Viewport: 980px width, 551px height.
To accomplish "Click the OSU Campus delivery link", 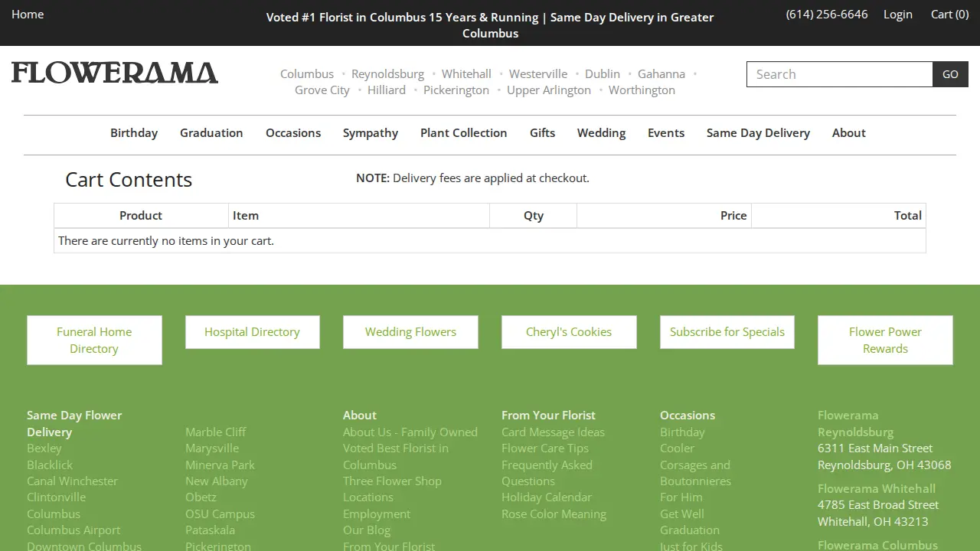I will (220, 514).
